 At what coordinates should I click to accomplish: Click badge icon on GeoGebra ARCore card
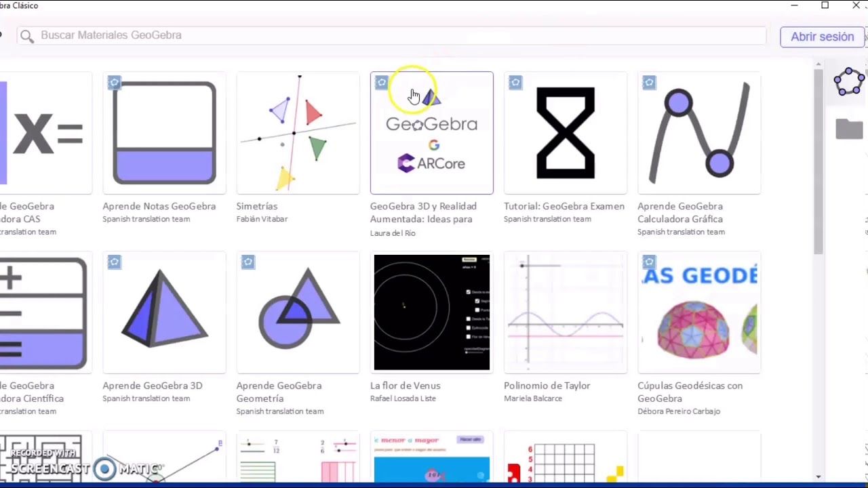coord(381,83)
